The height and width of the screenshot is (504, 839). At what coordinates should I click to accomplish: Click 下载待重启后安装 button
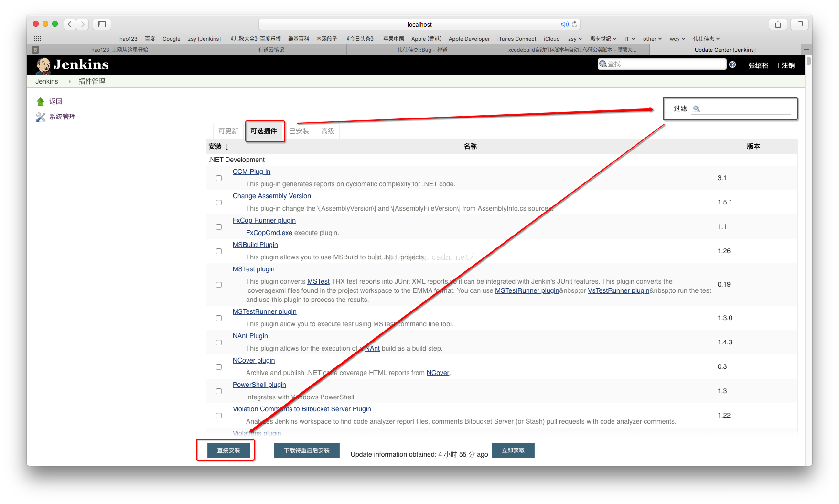[307, 450]
